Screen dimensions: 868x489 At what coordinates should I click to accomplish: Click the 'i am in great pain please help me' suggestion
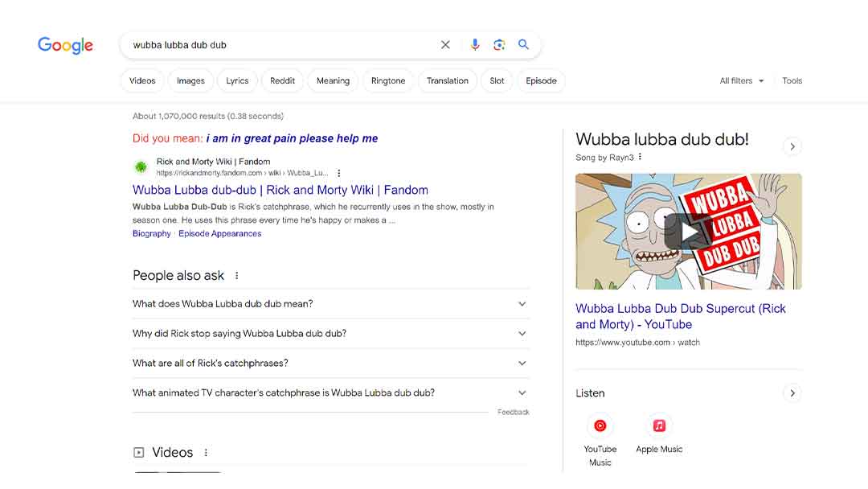pos(292,138)
